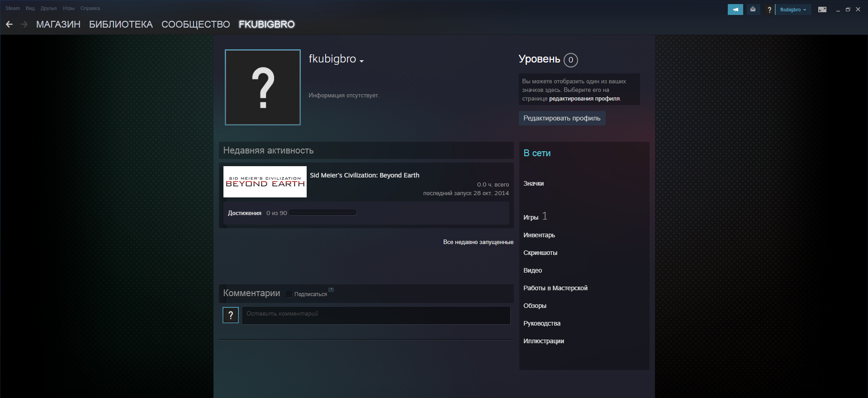868x398 pixels.
Task: Click the achievements progress bar
Action: pos(323,213)
